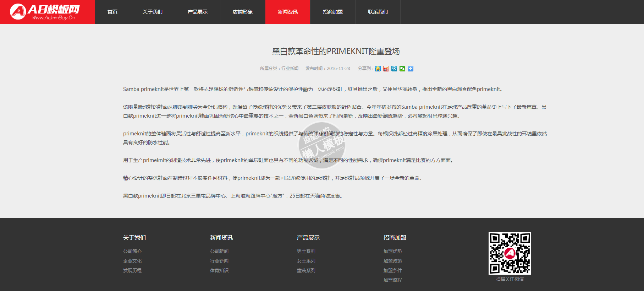
Task: Click paragraph starting '精心设计的整体鞋面'
Action: pos(273,178)
